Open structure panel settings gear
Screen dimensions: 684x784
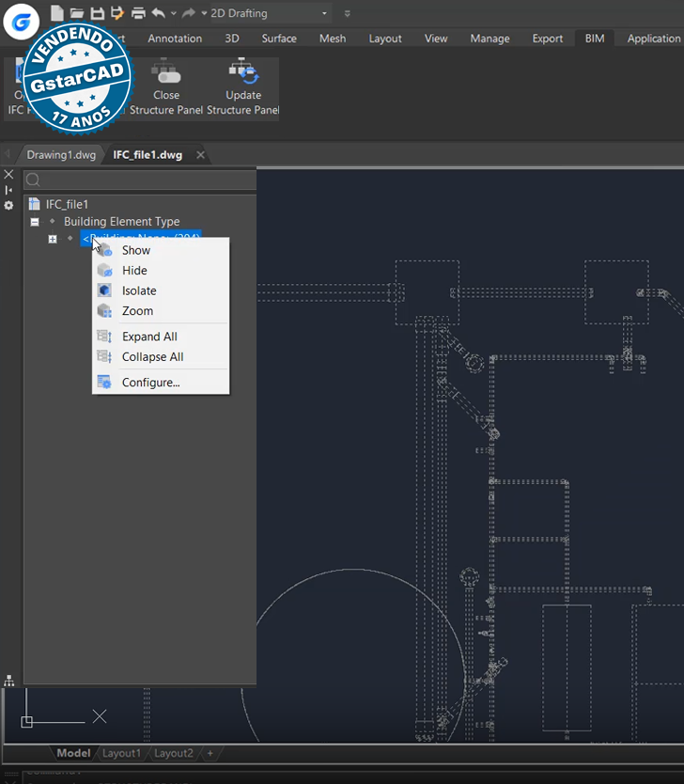click(x=9, y=206)
